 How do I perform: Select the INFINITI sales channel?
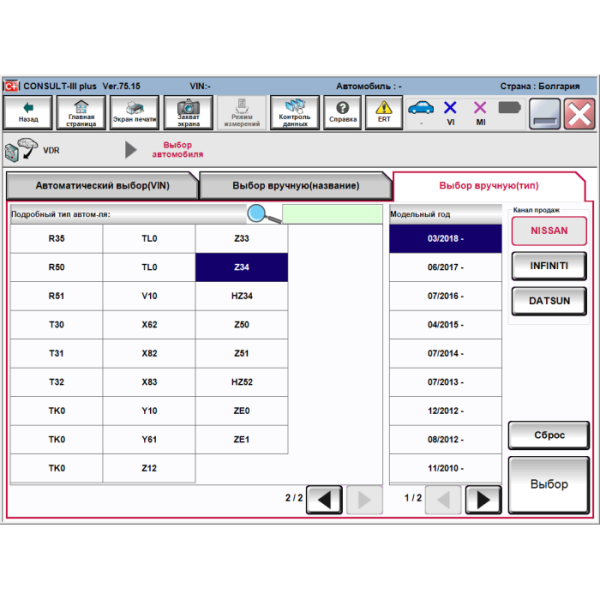point(548,266)
